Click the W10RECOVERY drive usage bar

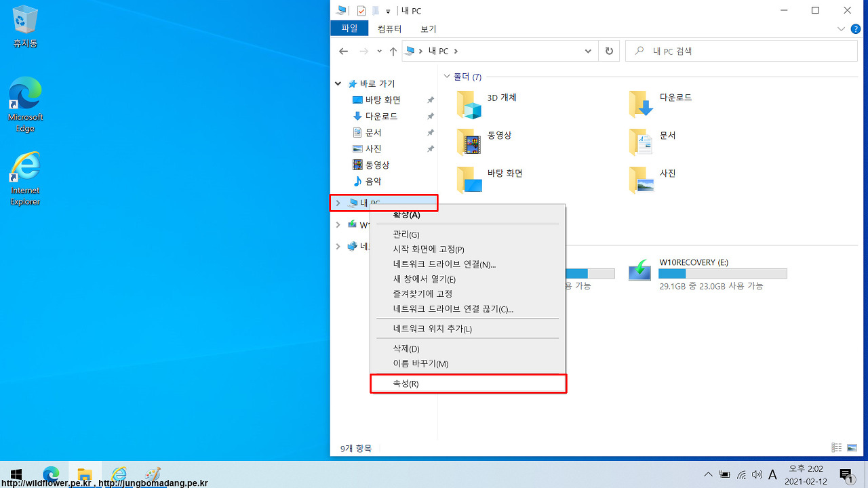[x=722, y=274]
